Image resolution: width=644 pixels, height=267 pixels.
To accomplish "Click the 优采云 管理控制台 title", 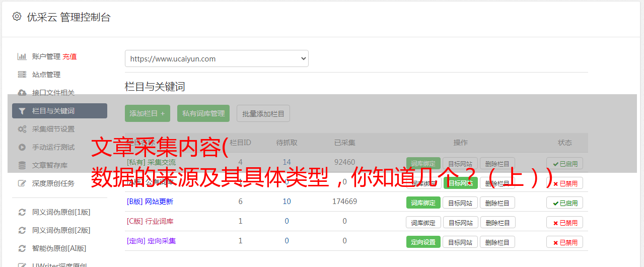I will click(68, 17).
